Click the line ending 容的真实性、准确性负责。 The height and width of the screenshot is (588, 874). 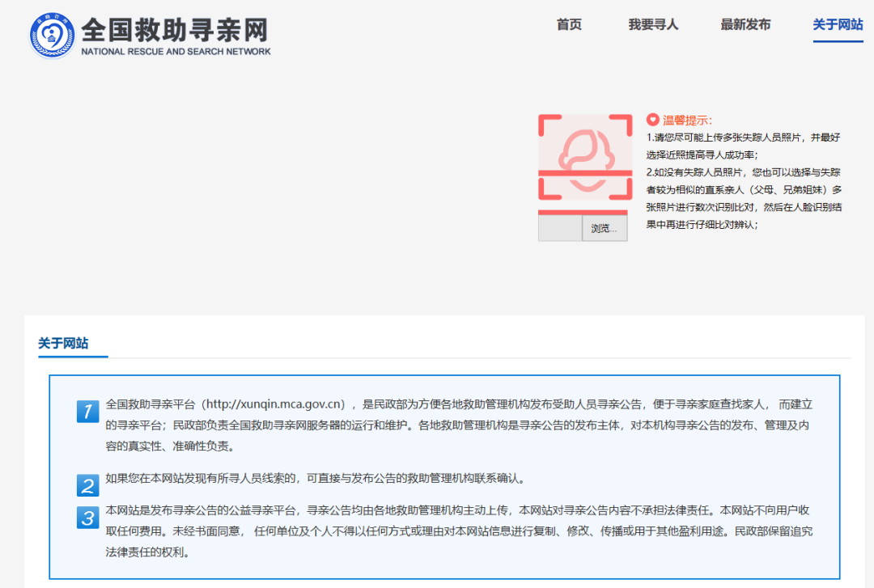click(x=171, y=446)
